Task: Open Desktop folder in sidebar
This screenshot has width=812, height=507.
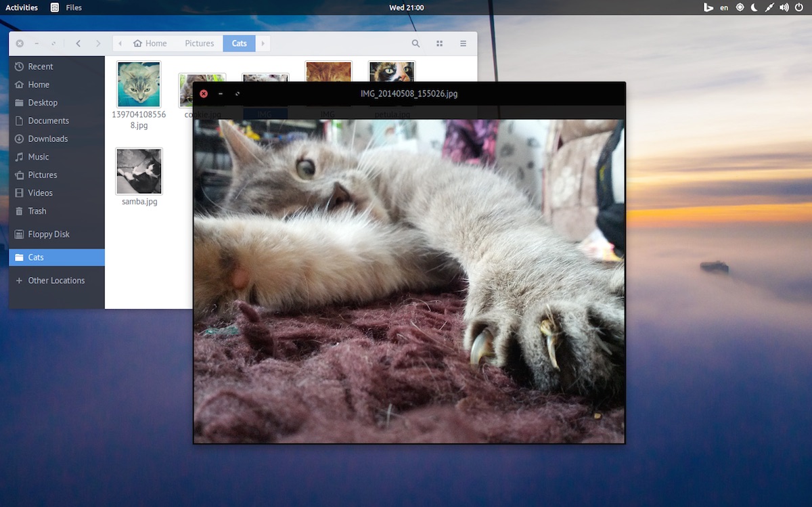Action: 57,103
